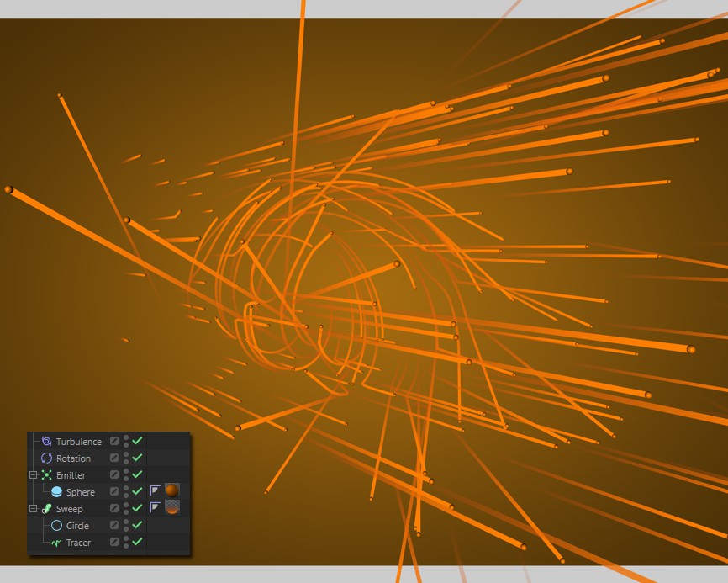Disable the Tracer using its green checkmark
The width and height of the screenshot is (728, 583).
coord(137,541)
